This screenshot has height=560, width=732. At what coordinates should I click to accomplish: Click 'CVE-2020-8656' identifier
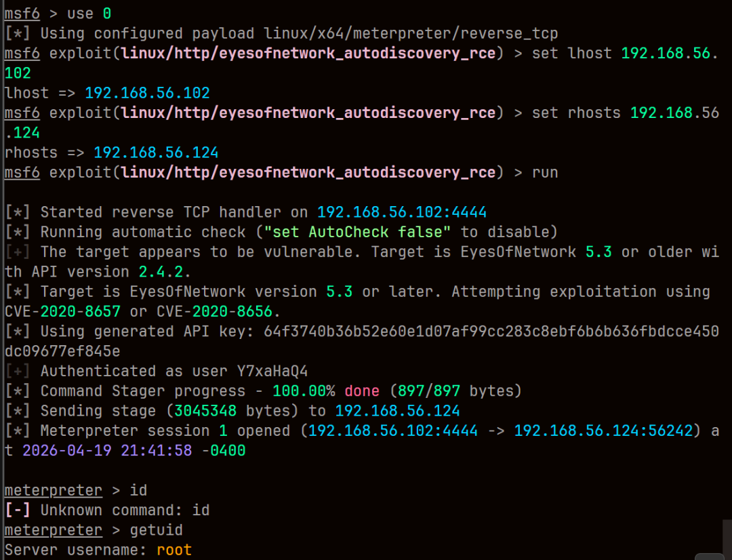[214, 312]
